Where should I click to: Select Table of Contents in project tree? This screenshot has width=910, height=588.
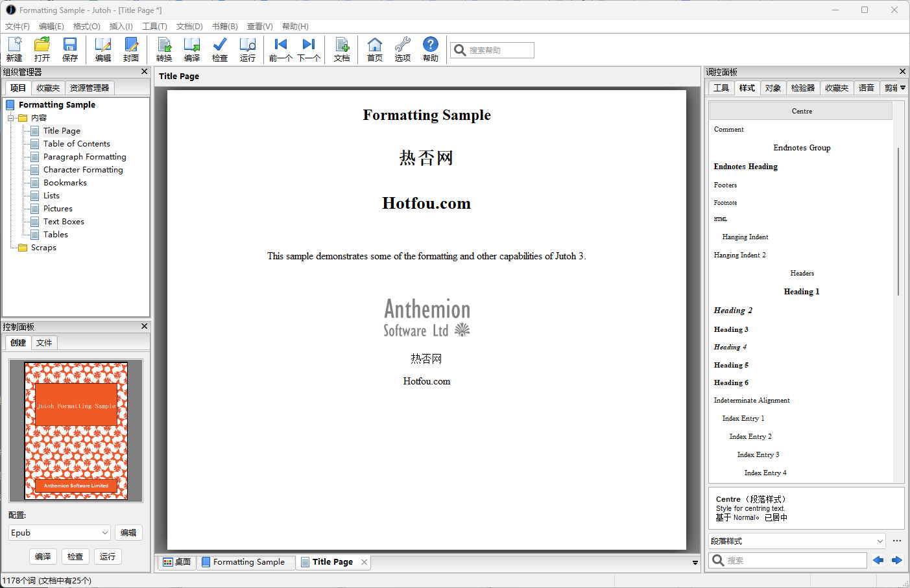(77, 144)
